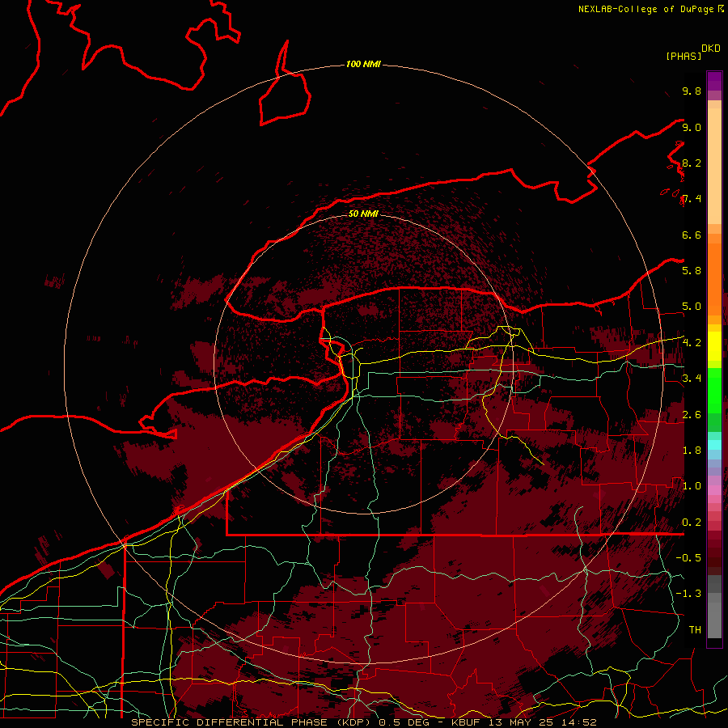Click the 5.8 scale value

pyautogui.click(x=692, y=271)
